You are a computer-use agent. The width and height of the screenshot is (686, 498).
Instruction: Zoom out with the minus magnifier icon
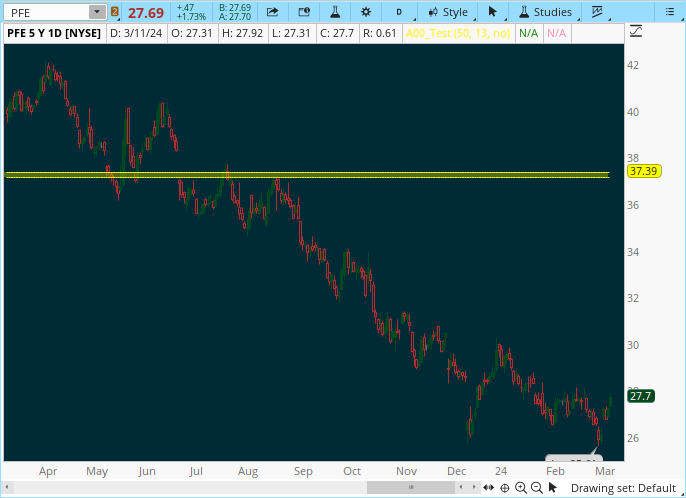point(537,487)
